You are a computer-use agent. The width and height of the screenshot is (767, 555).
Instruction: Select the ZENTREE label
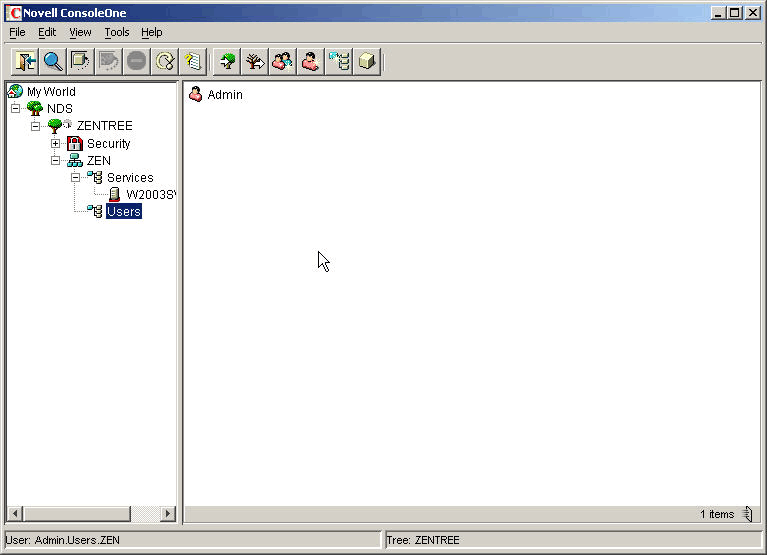105,126
